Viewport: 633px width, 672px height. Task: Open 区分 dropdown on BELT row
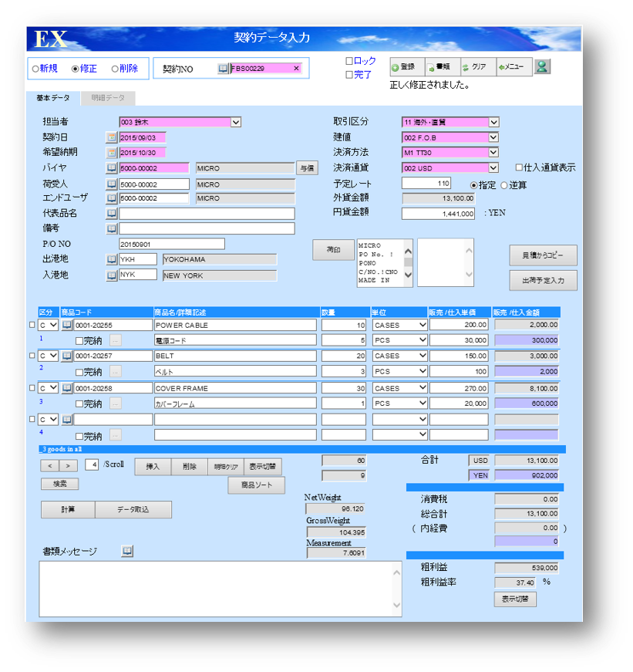click(x=53, y=356)
